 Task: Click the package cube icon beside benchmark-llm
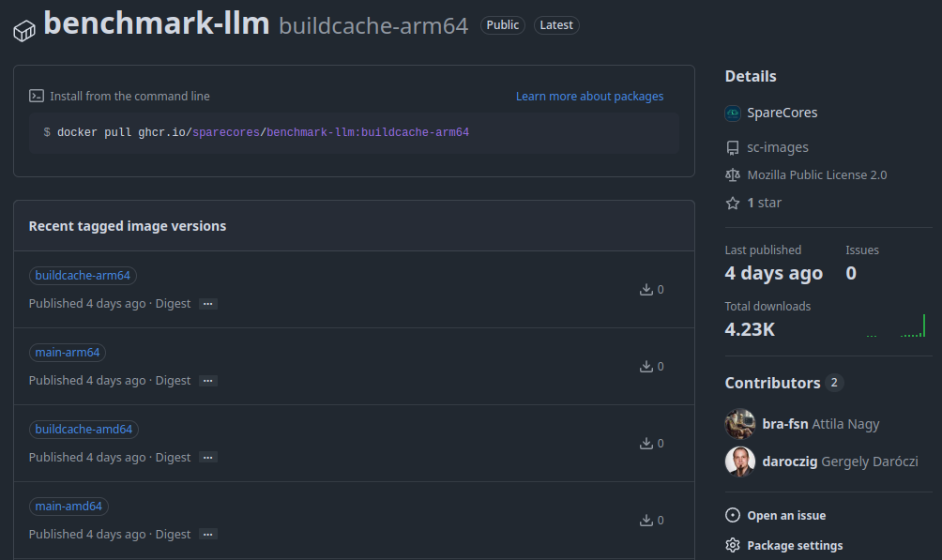24,31
